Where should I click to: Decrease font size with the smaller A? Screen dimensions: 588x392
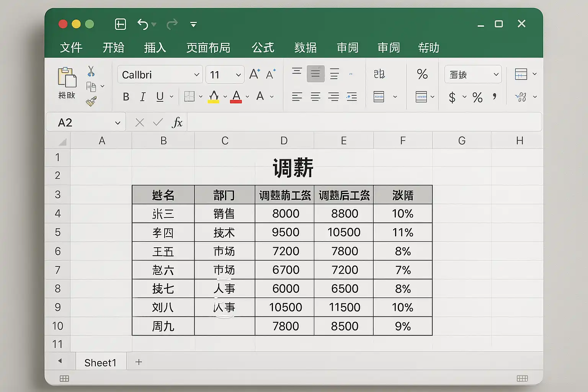pos(271,74)
